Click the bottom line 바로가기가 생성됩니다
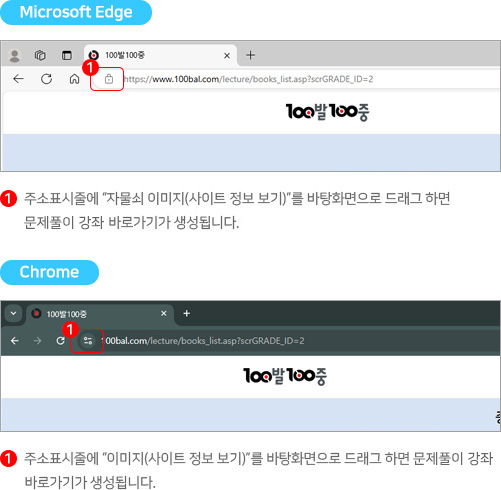The image size is (501, 490). point(90,482)
